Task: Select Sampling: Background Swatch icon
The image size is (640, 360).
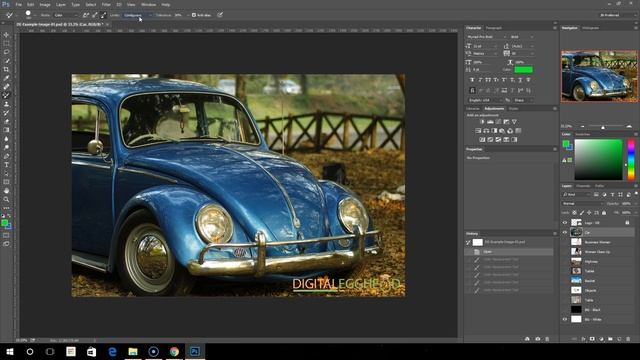Action: 104,15
